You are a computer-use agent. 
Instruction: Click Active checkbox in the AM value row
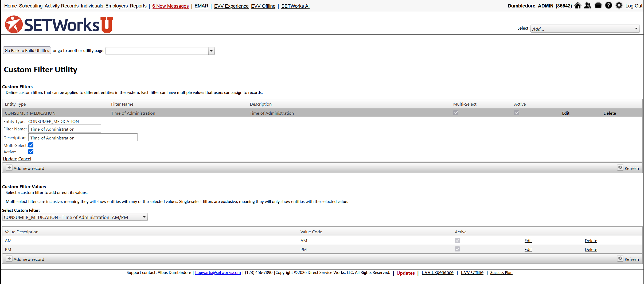point(457,241)
